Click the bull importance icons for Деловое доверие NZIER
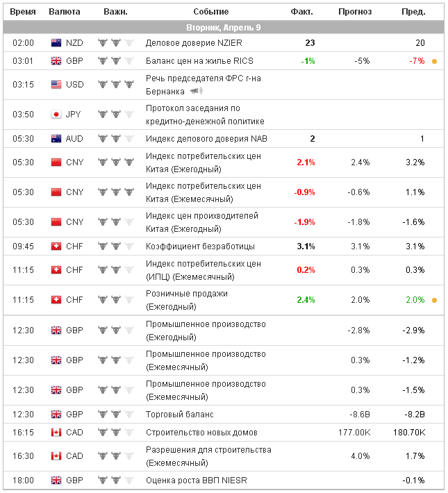This screenshot has width=448, height=493. pos(115,43)
